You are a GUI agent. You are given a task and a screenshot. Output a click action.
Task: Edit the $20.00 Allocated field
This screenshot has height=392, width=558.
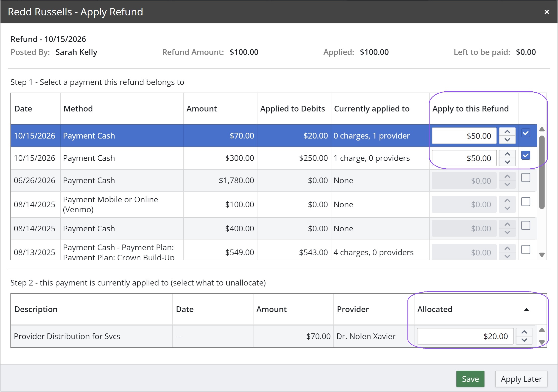465,336
